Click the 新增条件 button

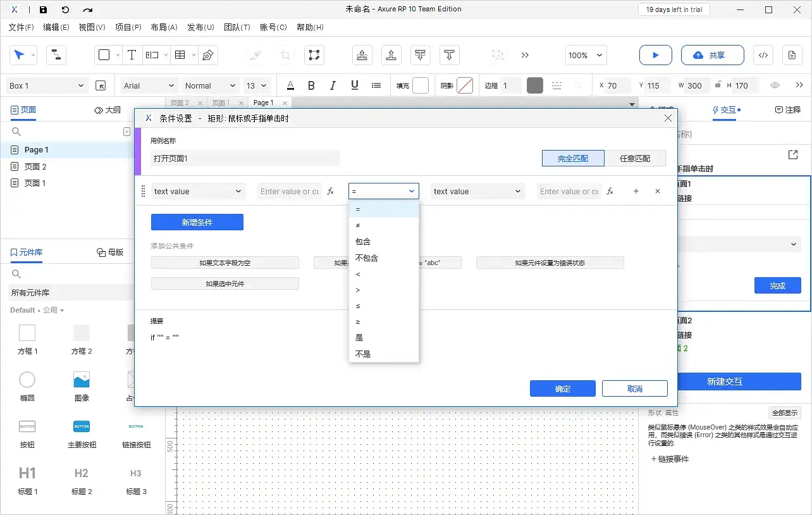[197, 222]
